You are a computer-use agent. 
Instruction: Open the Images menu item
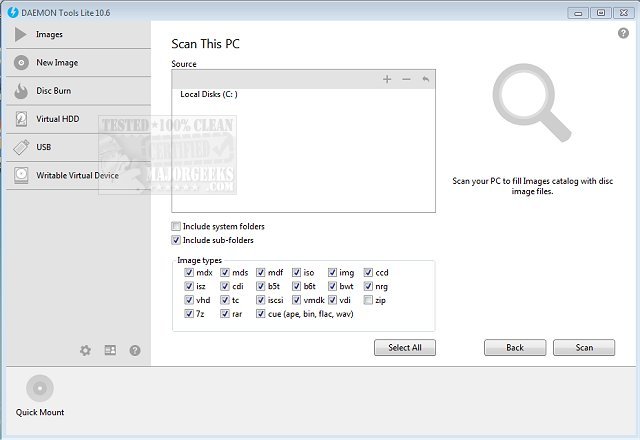[49, 35]
